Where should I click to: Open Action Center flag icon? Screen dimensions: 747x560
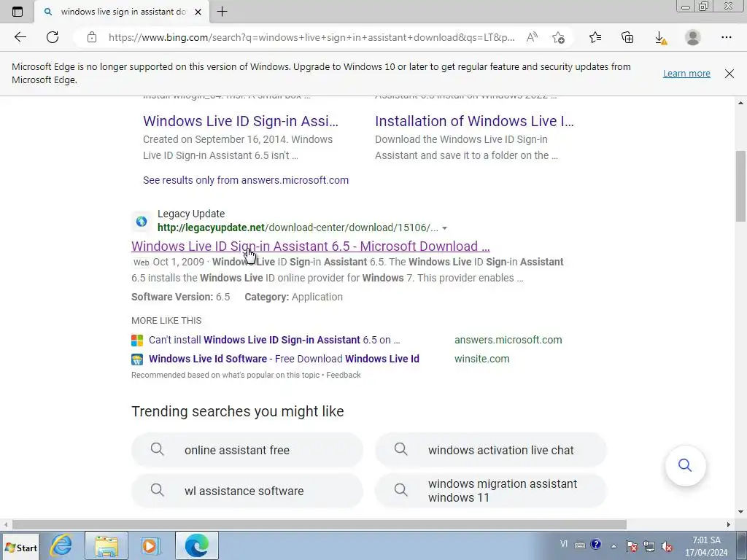(631, 545)
